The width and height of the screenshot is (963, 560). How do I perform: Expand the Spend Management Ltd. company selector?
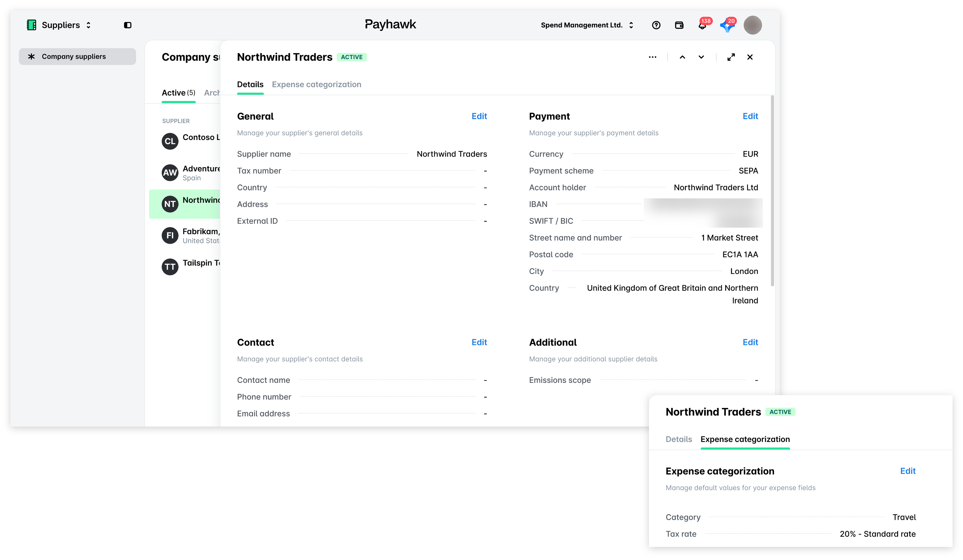click(587, 25)
